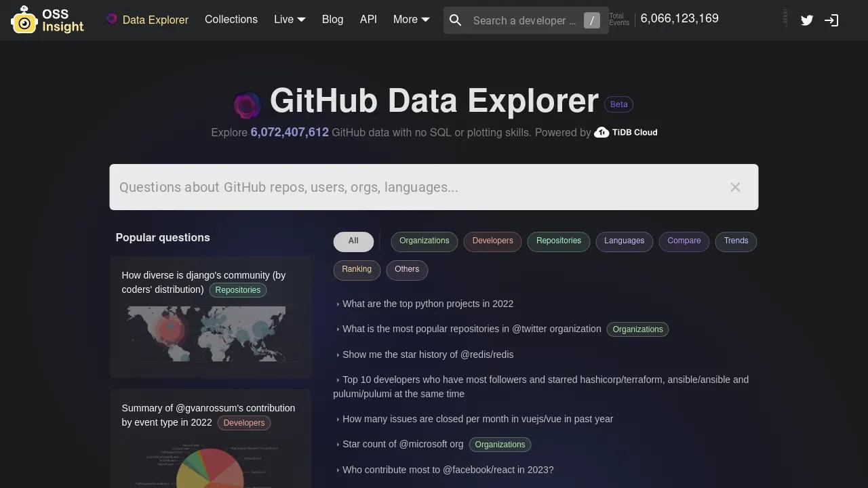The width and height of the screenshot is (868, 488).
Task: Filter by Compare chip
Action: (x=684, y=241)
